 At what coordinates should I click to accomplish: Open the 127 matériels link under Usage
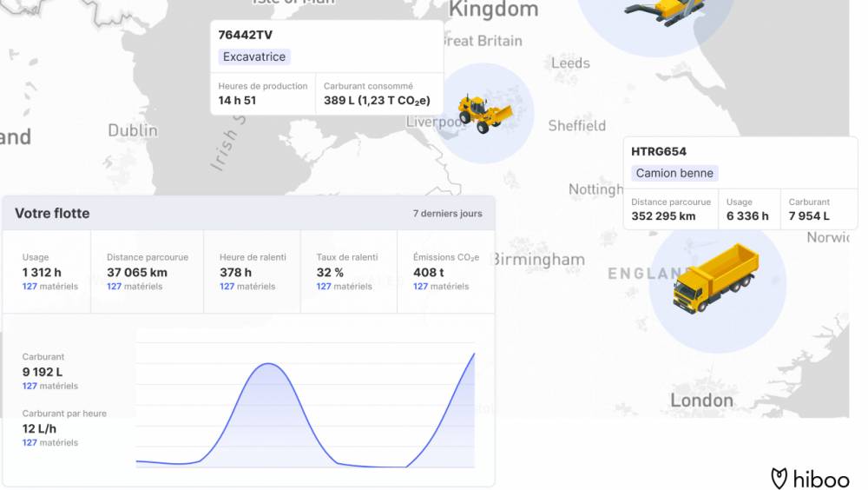(x=49, y=287)
